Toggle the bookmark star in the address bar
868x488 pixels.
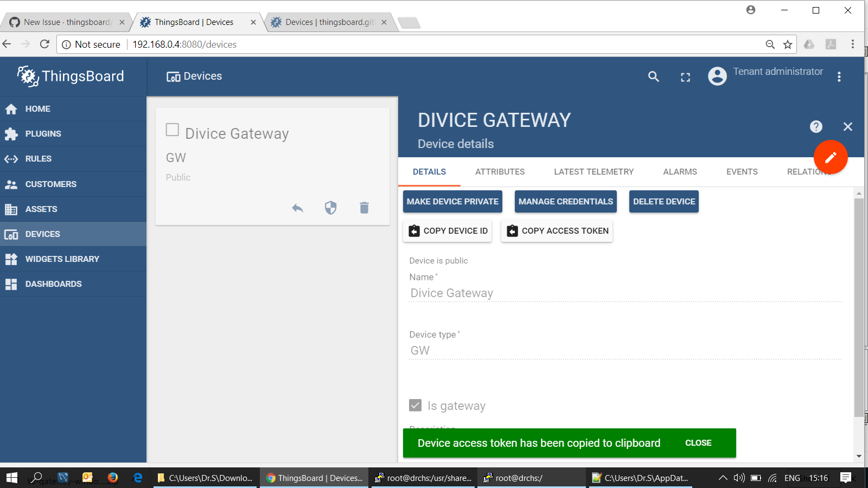click(x=787, y=44)
